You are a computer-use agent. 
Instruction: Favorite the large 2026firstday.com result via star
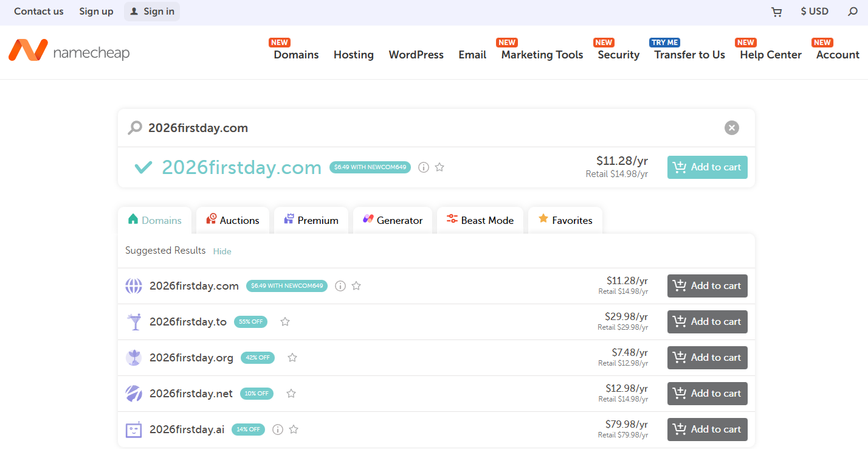439,167
